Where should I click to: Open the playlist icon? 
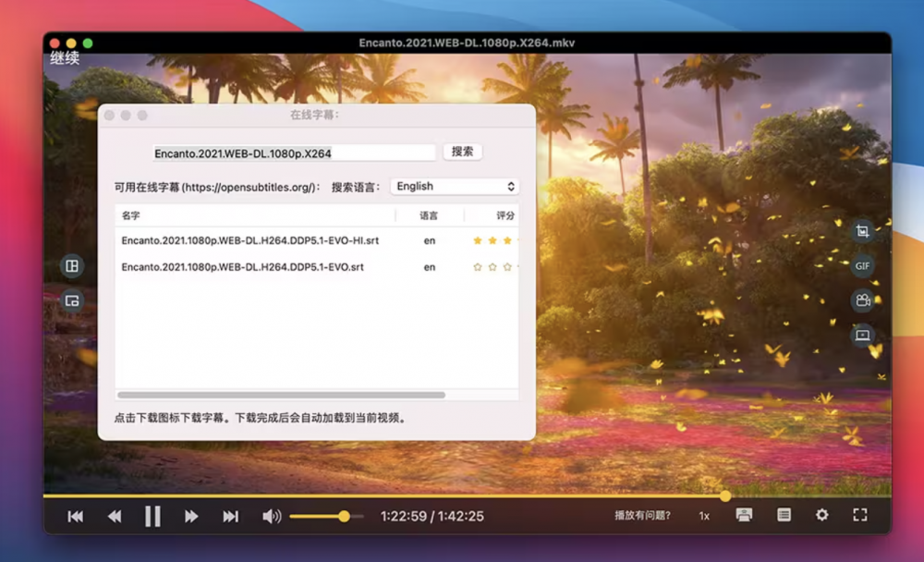tap(784, 515)
